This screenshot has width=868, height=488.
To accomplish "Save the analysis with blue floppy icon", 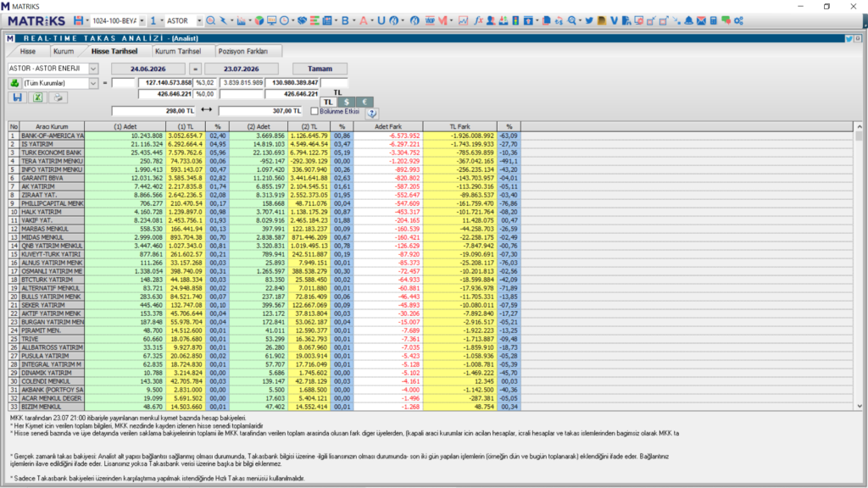I will pos(17,97).
